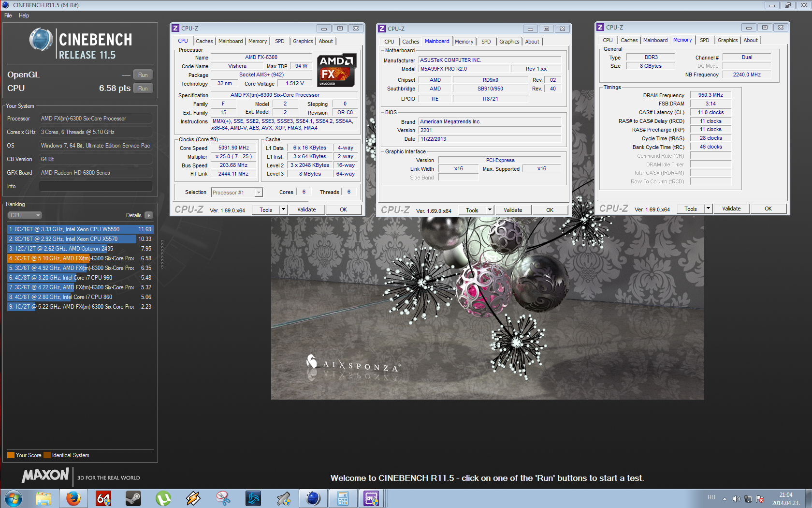Click the HU language indicator
Image resolution: width=812 pixels, height=508 pixels.
coord(711,497)
